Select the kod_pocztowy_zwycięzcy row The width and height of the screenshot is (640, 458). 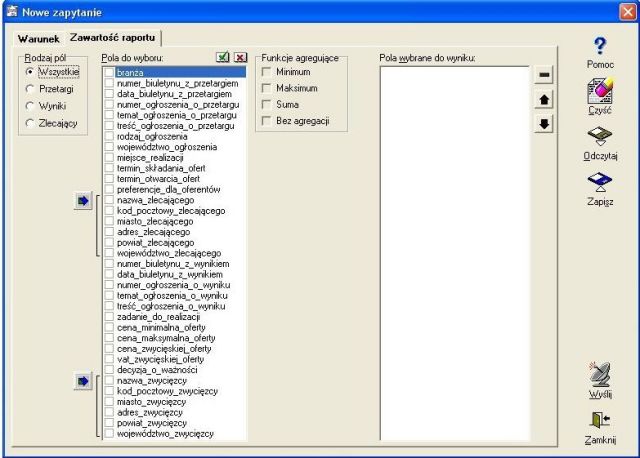(x=175, y=391)
